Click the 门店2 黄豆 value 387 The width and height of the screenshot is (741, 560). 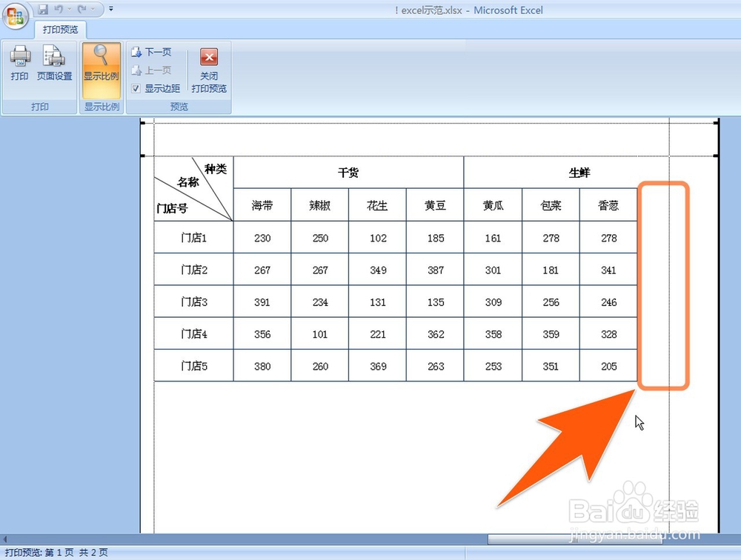(x=435, y=270)
